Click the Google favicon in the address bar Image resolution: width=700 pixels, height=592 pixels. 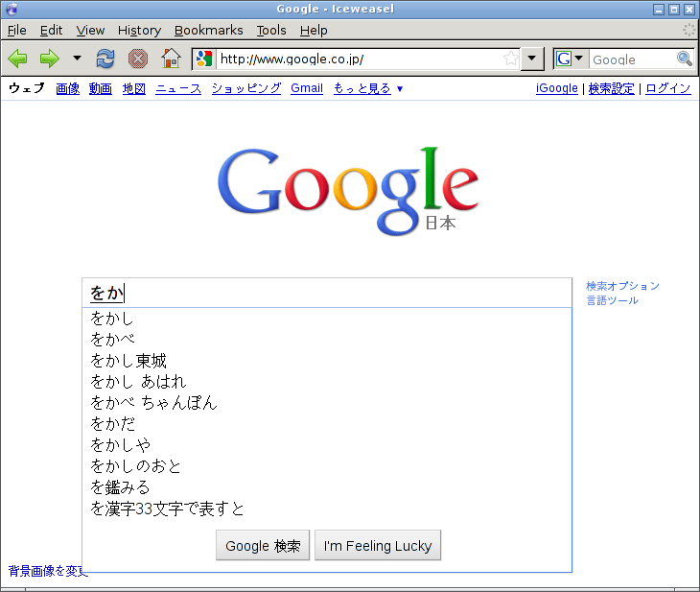(204, 59)
